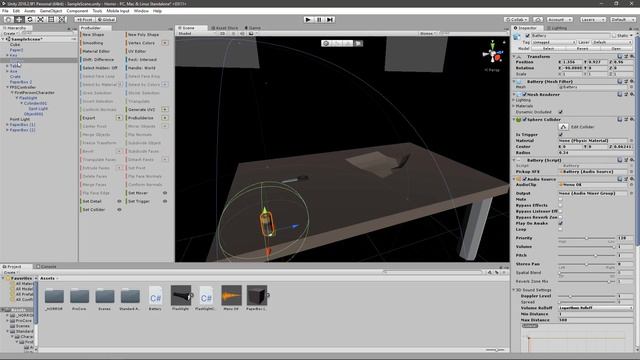The width and height of the screenshot is (640, 360).
Task: Open the Window menu
Action: coord(141,11)
